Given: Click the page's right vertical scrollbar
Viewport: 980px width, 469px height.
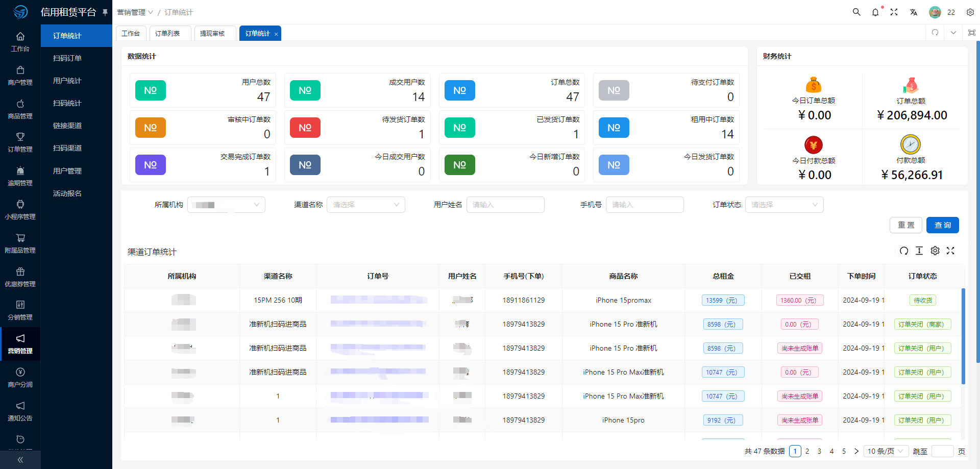Looking at the screenshot, I should point(978,202).
